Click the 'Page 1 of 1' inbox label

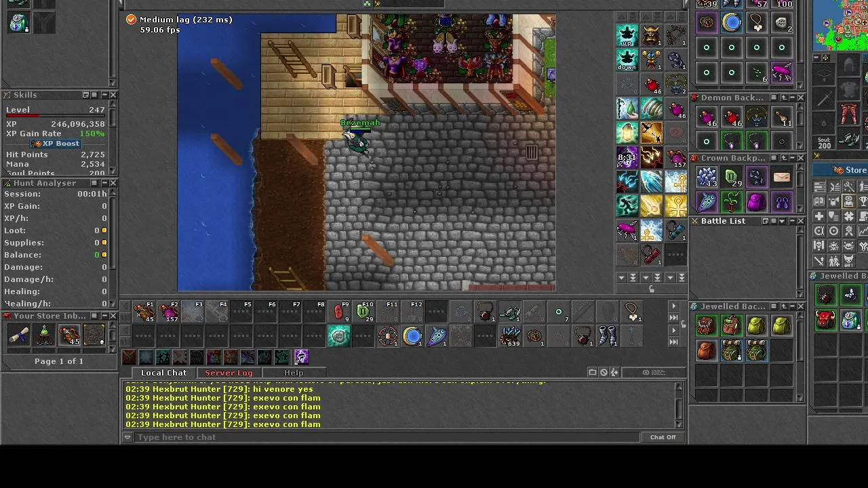coord(59,361)
